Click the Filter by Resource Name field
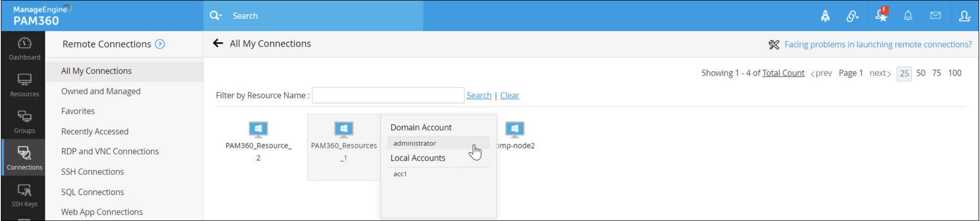The width and height of the screenshot is (980, 221). click(x=388, y=95)
